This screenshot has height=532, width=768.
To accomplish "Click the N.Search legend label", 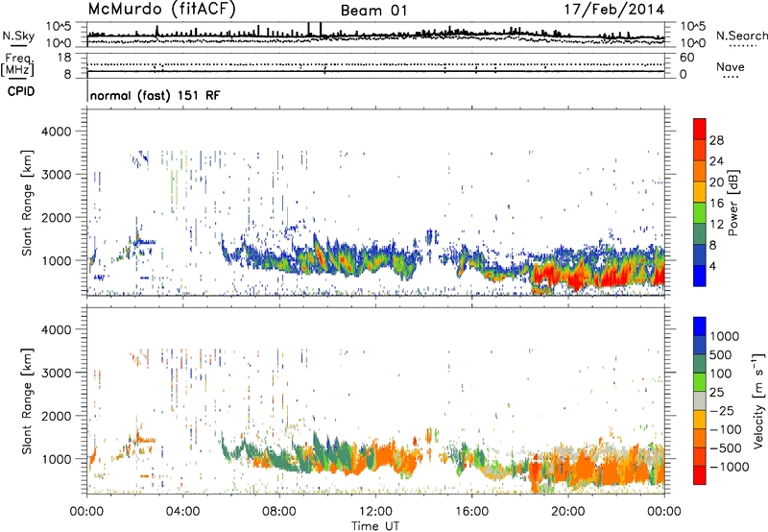I will 741,36.
